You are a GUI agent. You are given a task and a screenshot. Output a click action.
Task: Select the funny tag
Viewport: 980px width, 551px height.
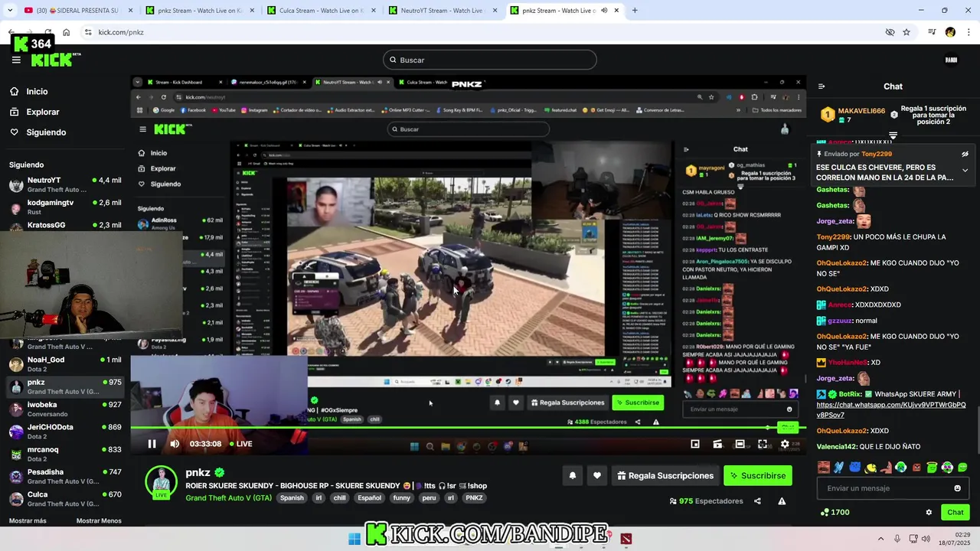[402, 497]
